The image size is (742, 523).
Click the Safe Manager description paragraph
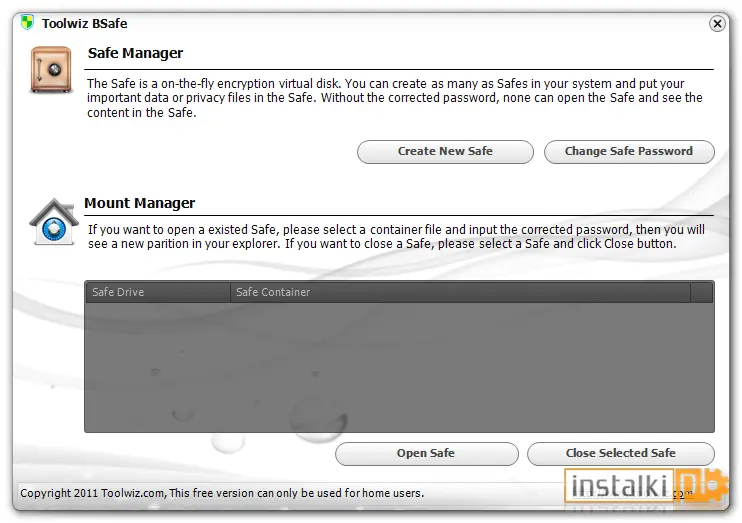pos(395,98)
